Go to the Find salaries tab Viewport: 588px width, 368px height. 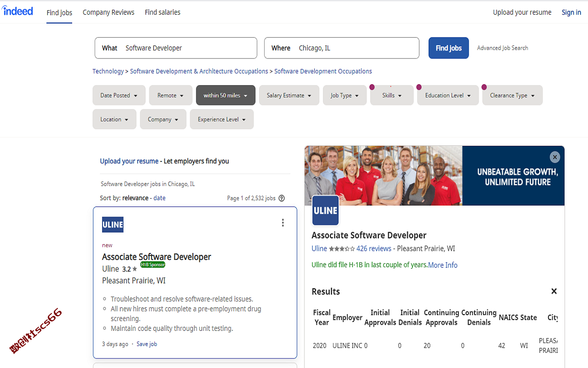coord(163,12)
